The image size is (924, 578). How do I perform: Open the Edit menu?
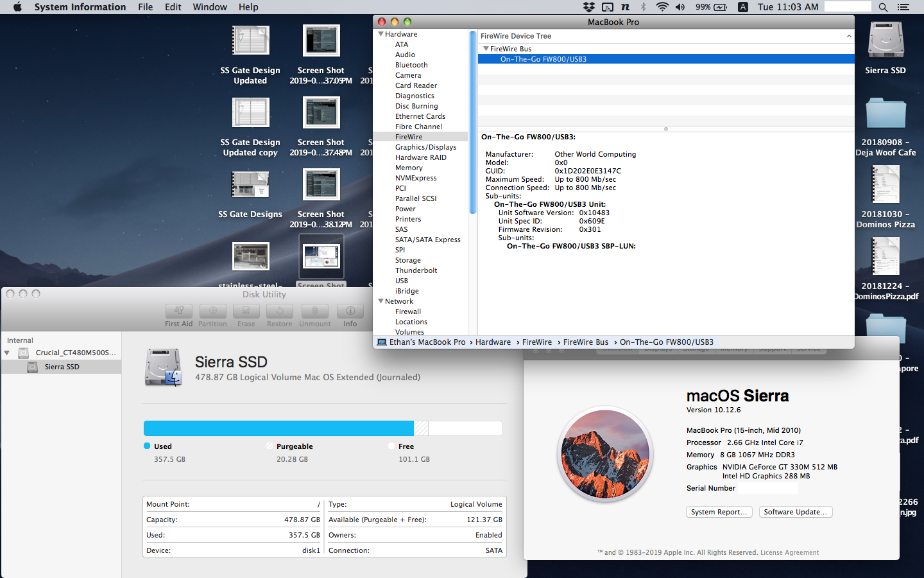[x=173, y=7]
